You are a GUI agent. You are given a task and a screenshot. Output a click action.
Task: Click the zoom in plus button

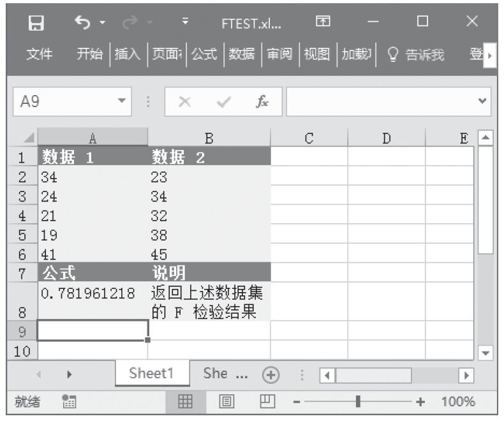tap(420, 402)
